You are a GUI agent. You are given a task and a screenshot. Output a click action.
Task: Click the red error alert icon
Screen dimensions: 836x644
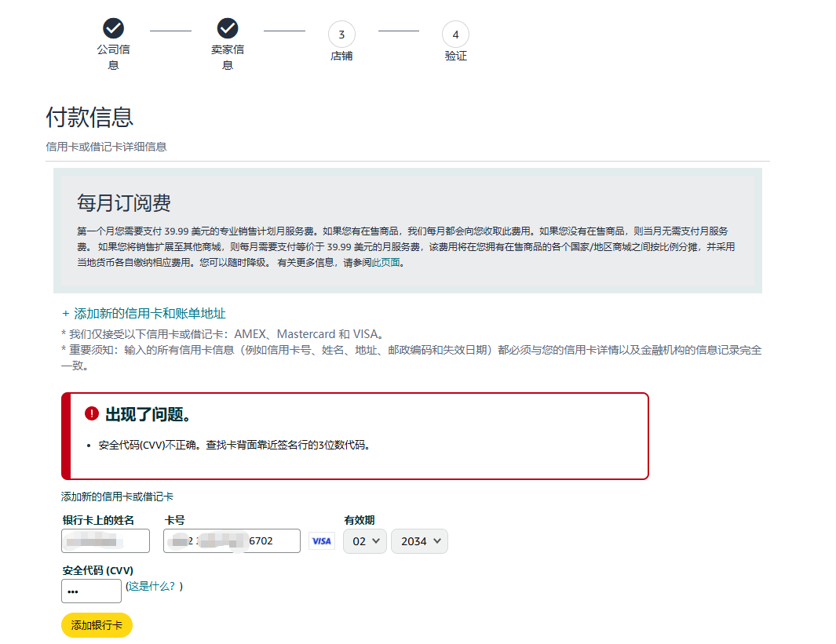tap(92, 413)
